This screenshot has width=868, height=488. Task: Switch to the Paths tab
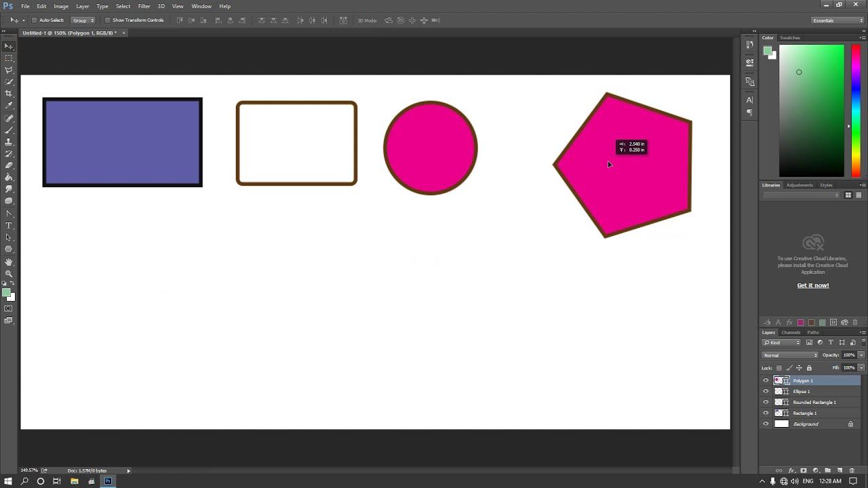coord(812,332)
